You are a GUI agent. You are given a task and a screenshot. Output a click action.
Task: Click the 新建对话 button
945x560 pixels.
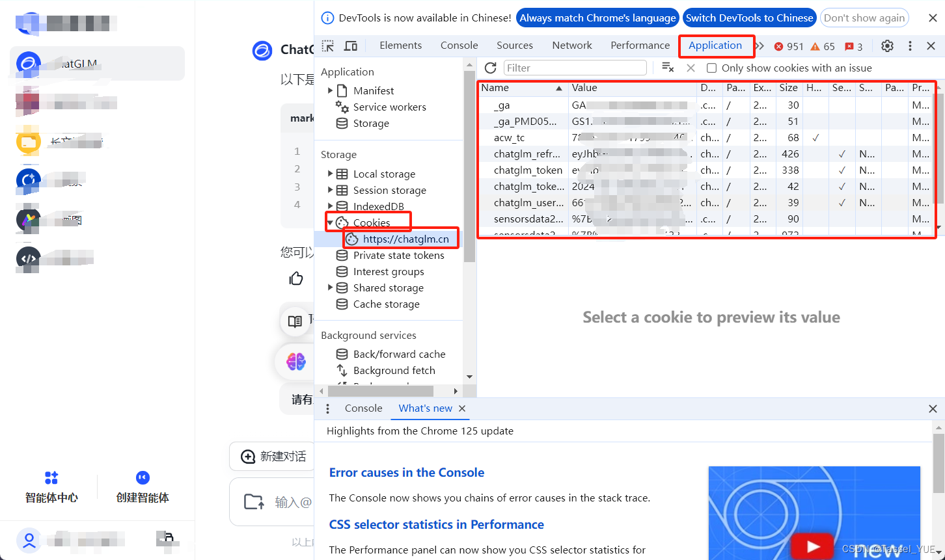(x=273, y=457)
